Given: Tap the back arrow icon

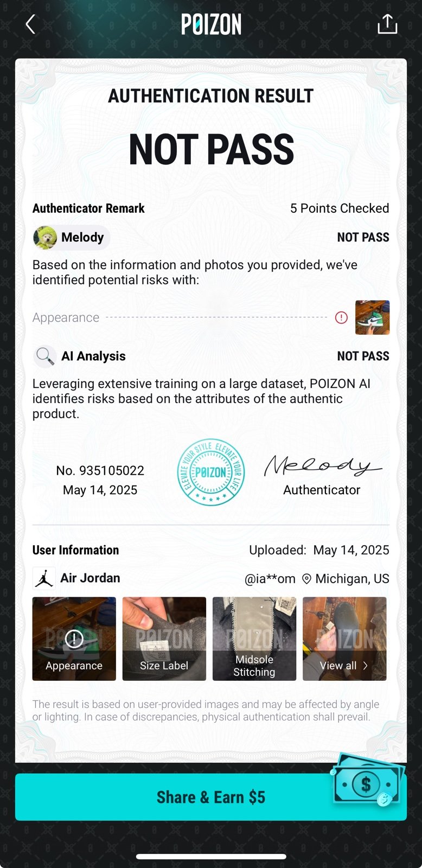Looking at the screenshot, I should pyautogui.click(x=30, y=24).
